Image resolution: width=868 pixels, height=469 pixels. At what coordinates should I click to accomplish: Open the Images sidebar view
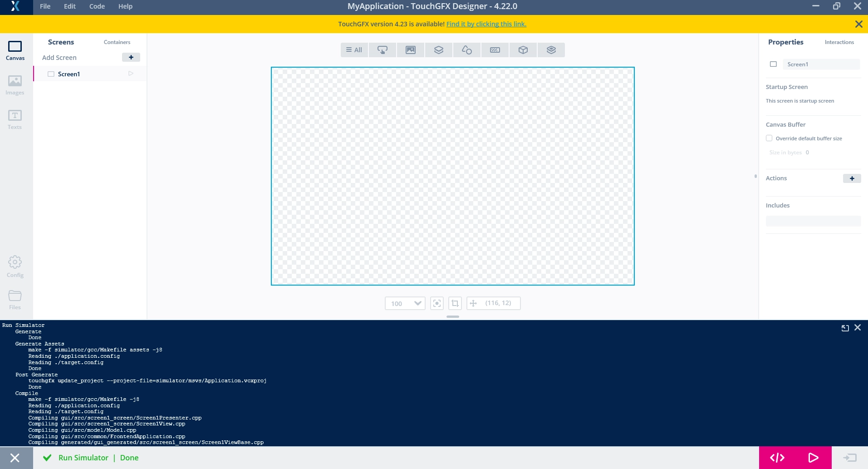pyautogui.click(x=15, y=85)
